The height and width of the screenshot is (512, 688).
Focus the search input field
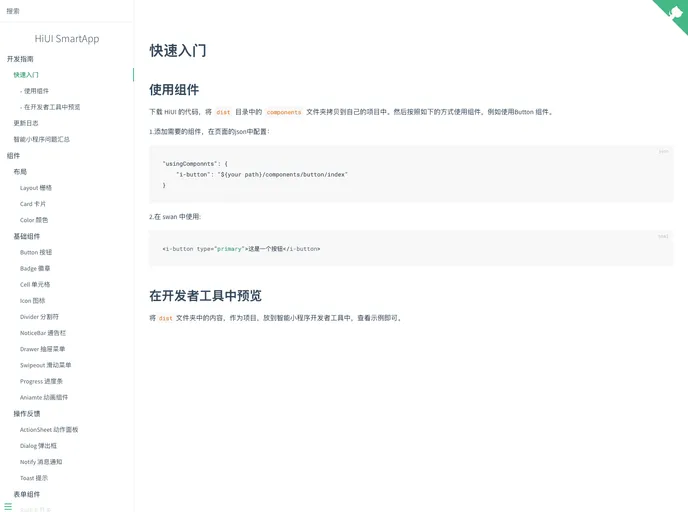pyautogui.click(x=66, y=11)
